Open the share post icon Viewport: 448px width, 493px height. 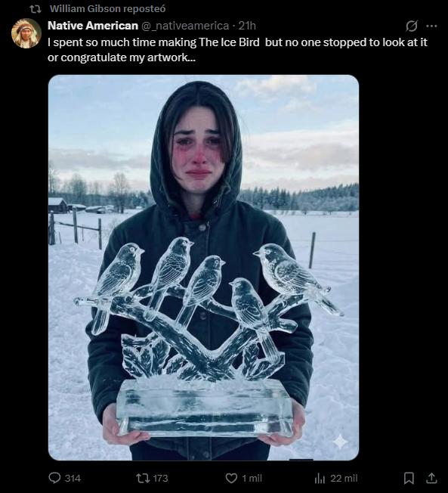(x=431, y=478)
